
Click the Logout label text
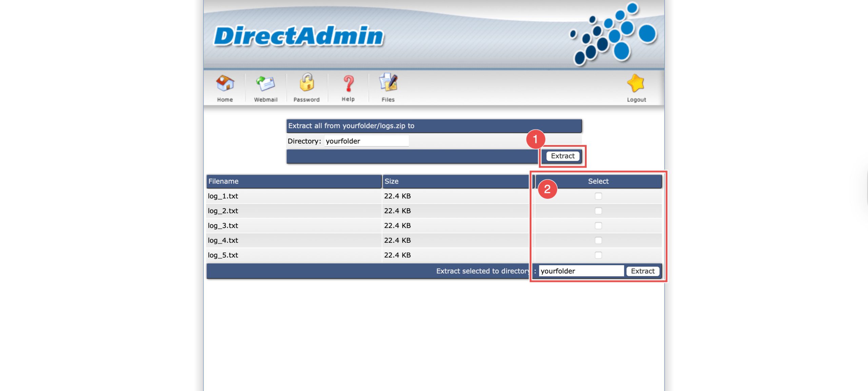[x=636, y=100]
